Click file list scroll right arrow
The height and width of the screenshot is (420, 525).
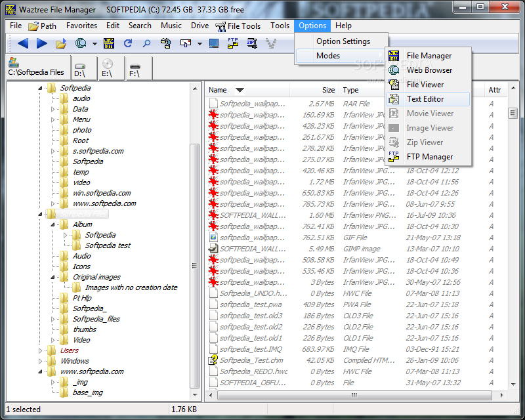click(x=501, y=396)
